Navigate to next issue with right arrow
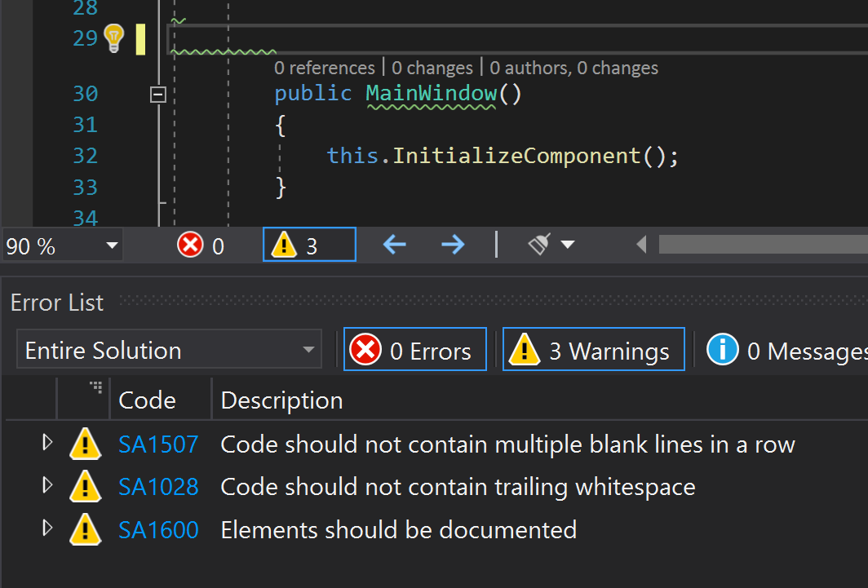This screenshot has width=868, height=588. click(453, 245)
